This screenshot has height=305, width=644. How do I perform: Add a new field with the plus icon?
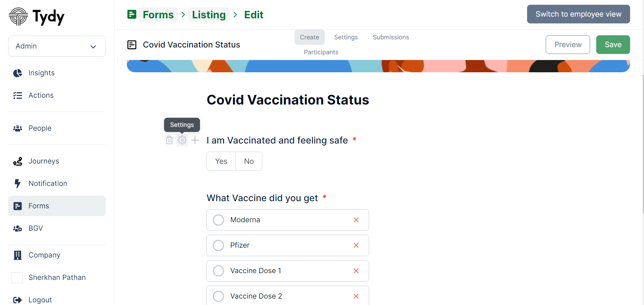[x=195, y=140]
